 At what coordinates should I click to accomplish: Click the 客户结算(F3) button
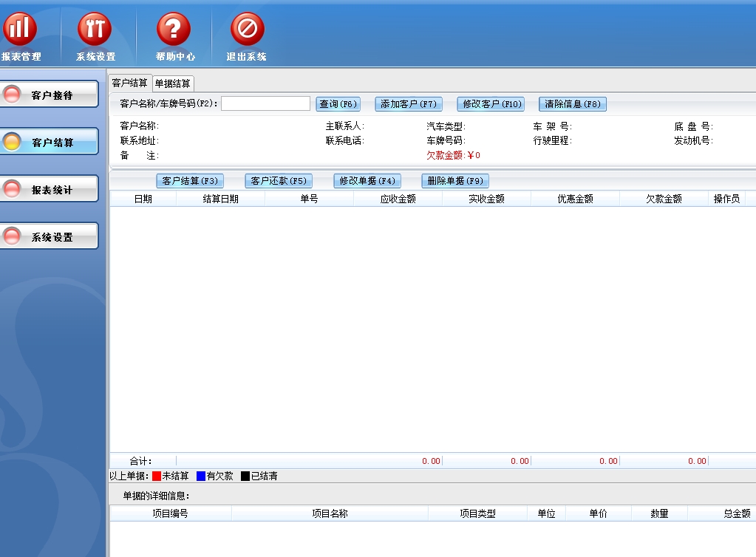[x=190, y=181]
